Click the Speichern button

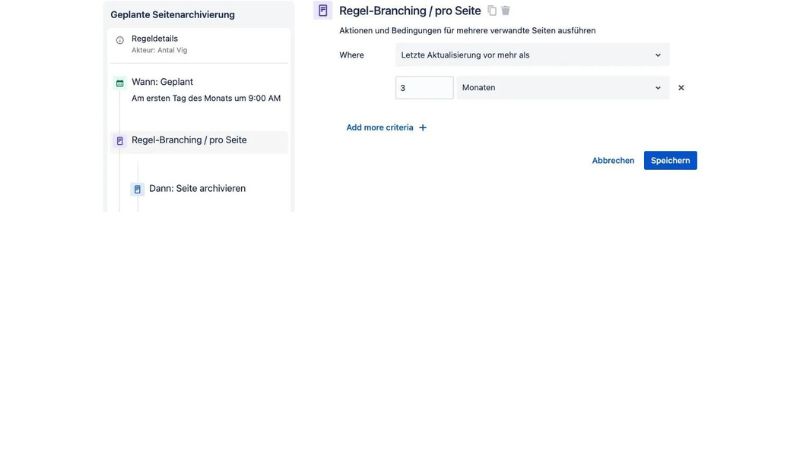(x=670, y=160)
